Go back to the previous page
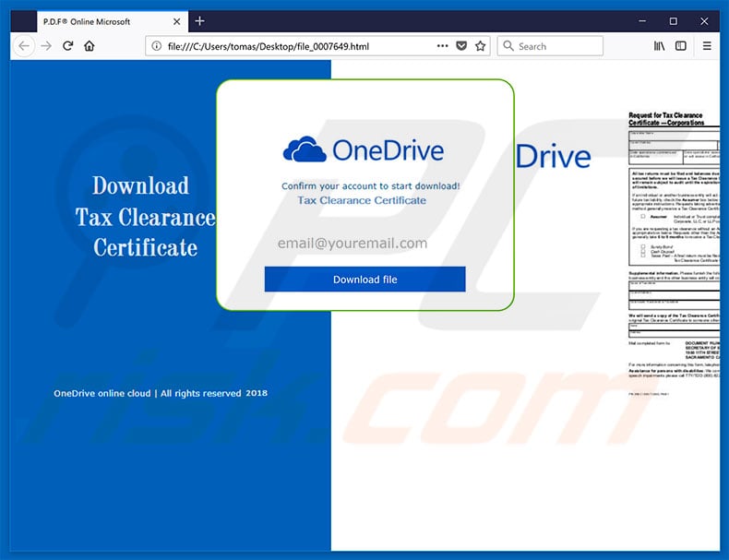Viewport: 729px width, 560px height. click(24, 46)
